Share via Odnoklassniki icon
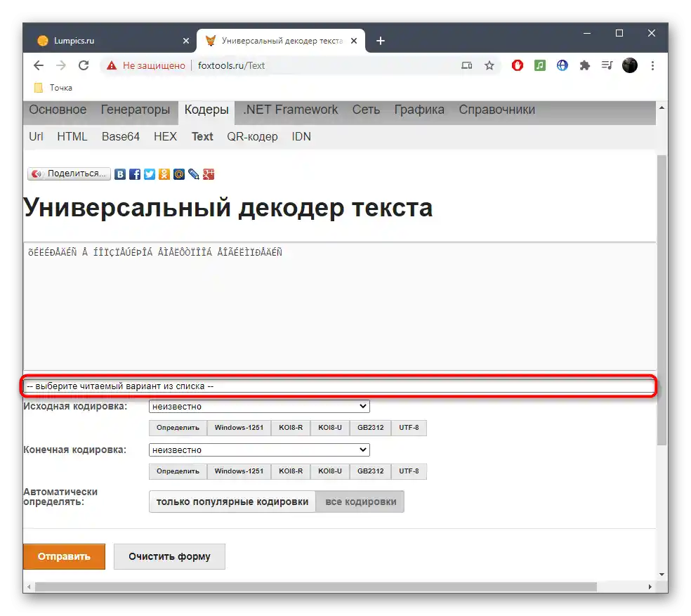 [x=164, y=174]
